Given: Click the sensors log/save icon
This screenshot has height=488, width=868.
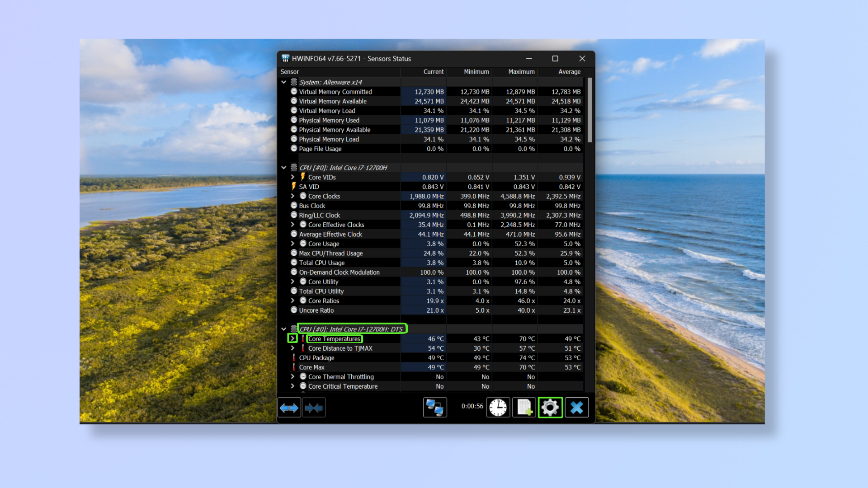Looking at the screenshot, I should coord(524,407).
